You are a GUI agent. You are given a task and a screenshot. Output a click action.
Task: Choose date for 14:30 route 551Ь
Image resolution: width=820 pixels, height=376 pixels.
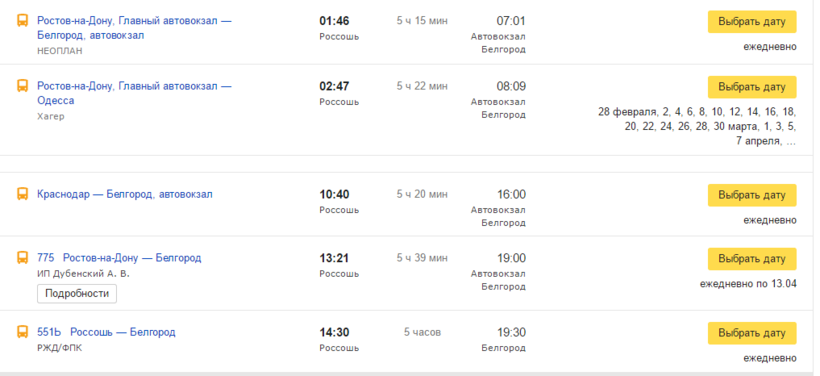[x=752, y=333]
